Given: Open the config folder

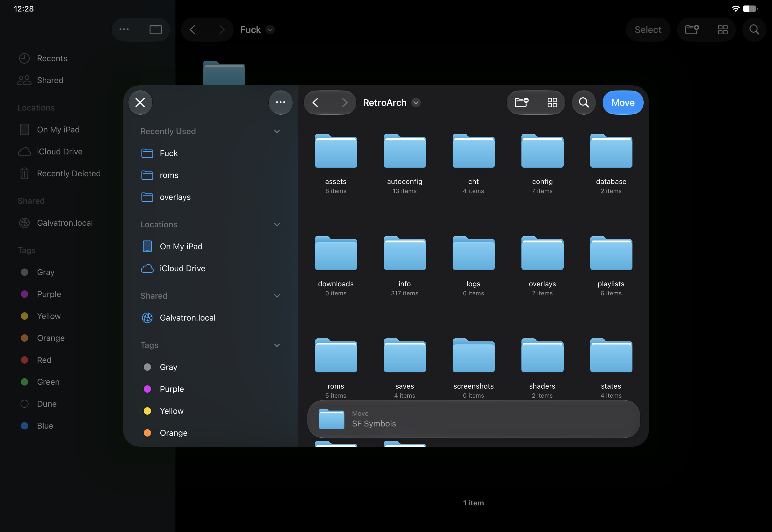Looking at the screenshot, I should tap(543, 151).
